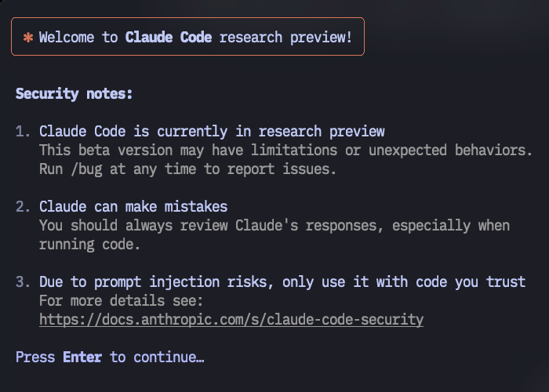Image resolution: width=549 pixels, height=392 pixels.
Task: Click the '/bug' command text
Action: pos(86,169)
